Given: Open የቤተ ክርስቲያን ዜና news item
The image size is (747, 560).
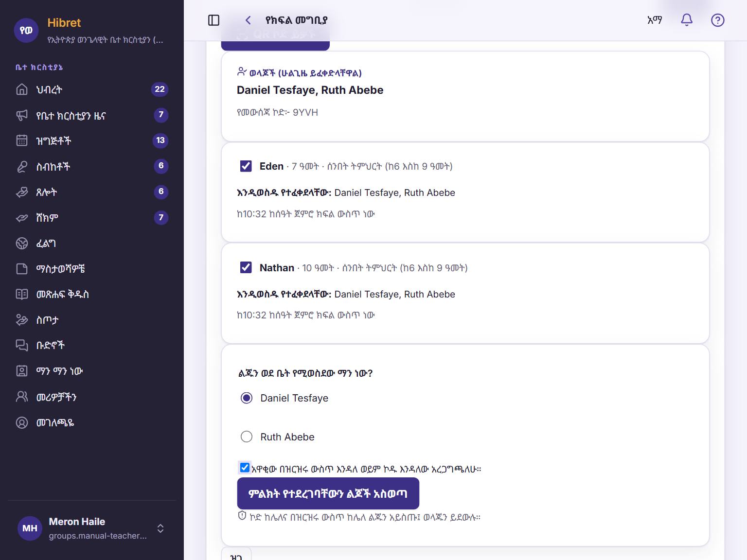Looking at the screenshot, I should click(92, 115).
